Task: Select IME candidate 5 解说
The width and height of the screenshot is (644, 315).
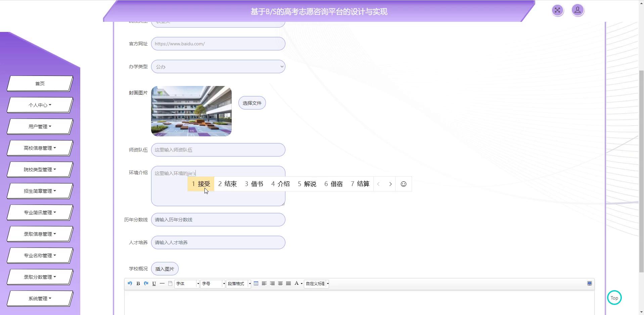Action: 307,184
